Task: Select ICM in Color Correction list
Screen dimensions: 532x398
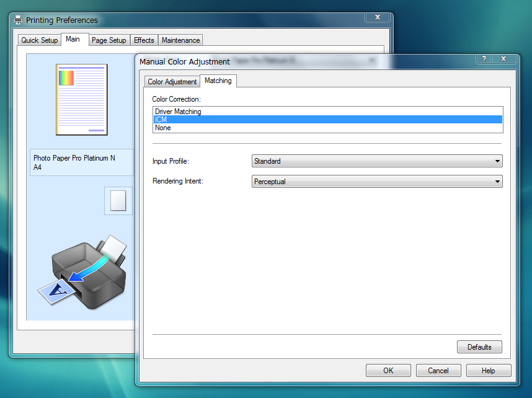Action: (x=161, y=120)
